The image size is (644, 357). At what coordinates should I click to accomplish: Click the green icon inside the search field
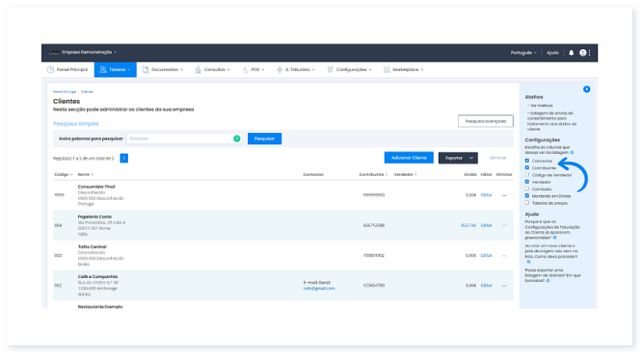pyautogui.click(x=237, y=139)
